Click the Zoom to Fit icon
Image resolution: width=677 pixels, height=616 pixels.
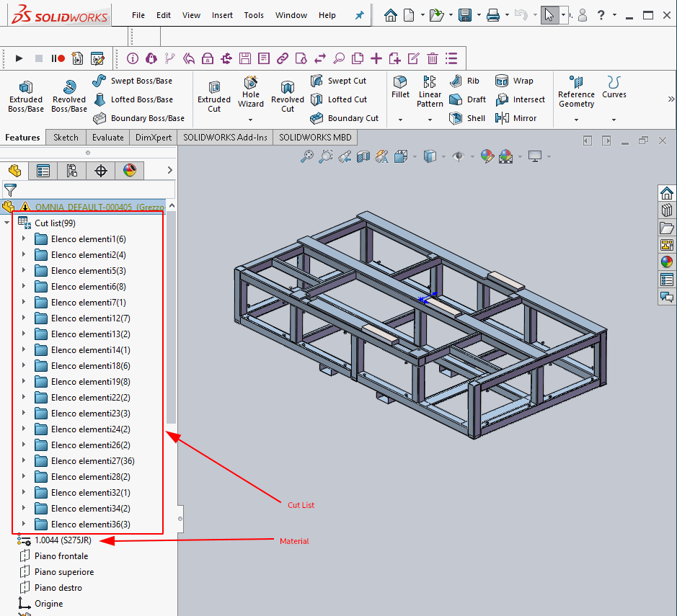click(307, 156)
